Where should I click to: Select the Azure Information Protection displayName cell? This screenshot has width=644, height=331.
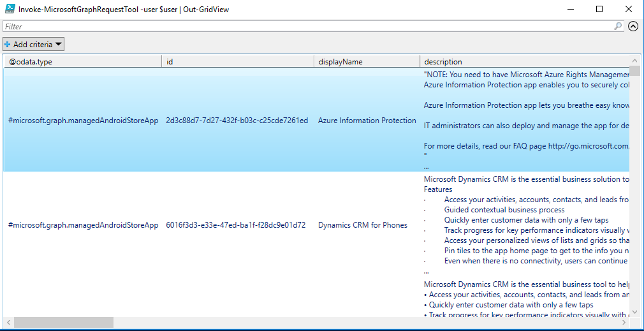point(367,121)
